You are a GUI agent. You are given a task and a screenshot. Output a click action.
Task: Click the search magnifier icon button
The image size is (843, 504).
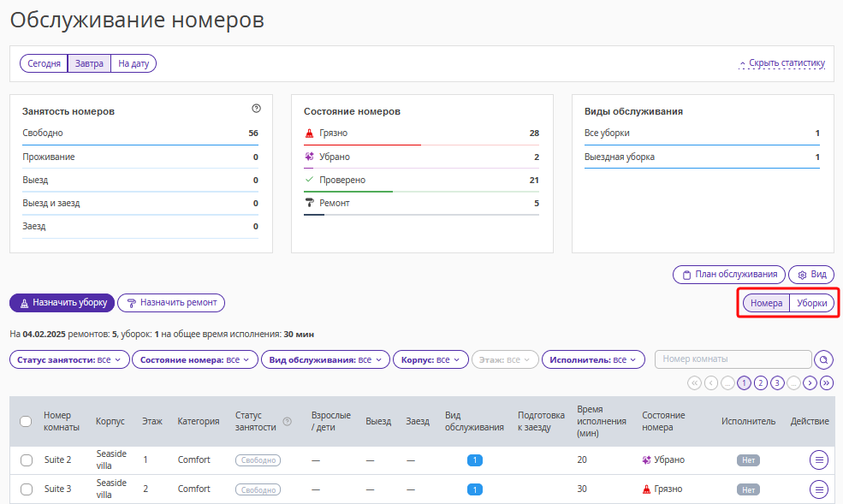tap(823, 360)
